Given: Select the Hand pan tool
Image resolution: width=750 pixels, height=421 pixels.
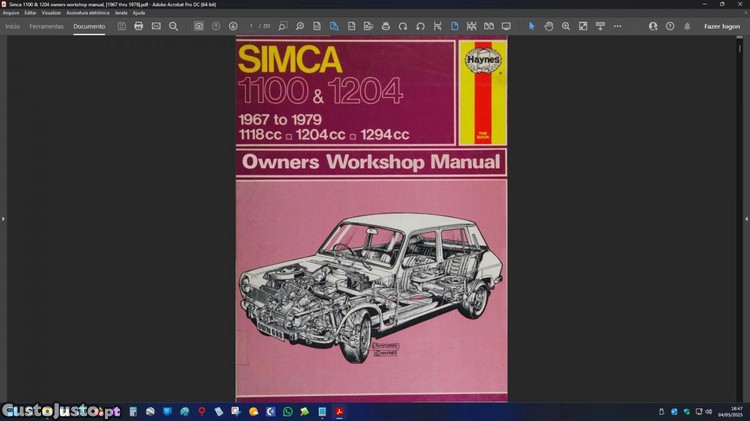Looking at the screenshot, I should click(549, 26).
